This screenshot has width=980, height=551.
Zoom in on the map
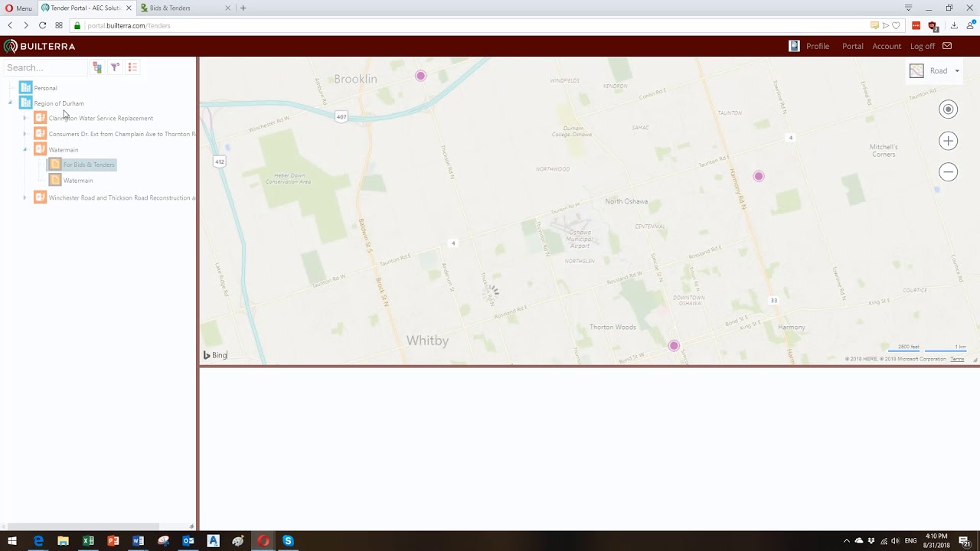948,141
